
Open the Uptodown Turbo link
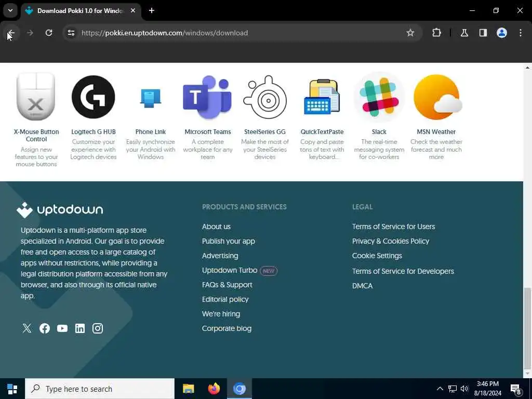230,270
